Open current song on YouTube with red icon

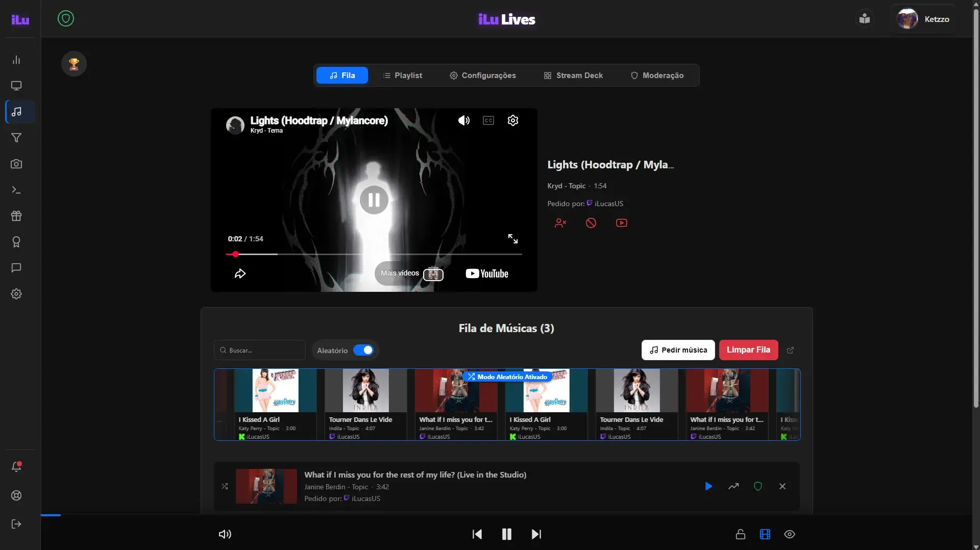[x=622, y=223]
